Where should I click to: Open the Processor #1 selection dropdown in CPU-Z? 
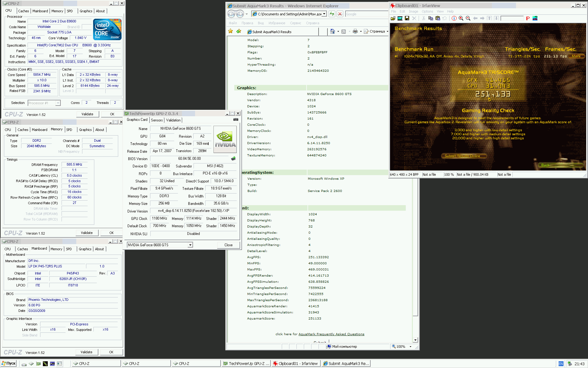pyautogui.click(x=58, y=103)
